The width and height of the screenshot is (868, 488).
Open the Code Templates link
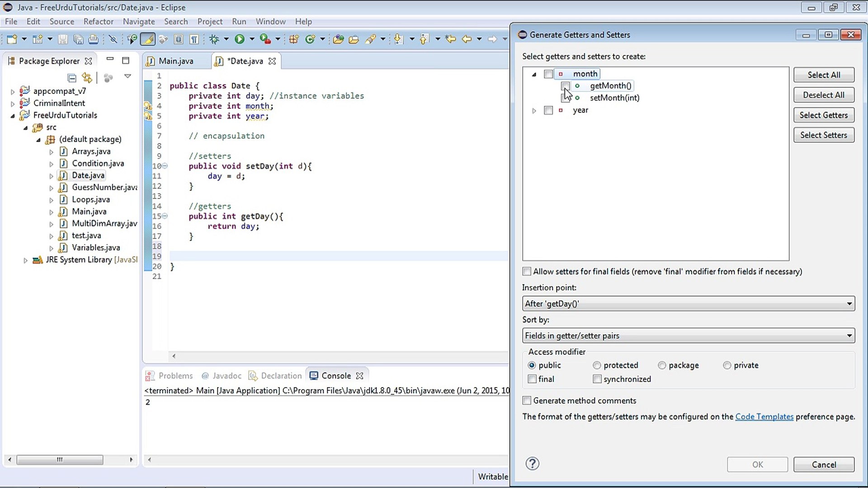764,417
